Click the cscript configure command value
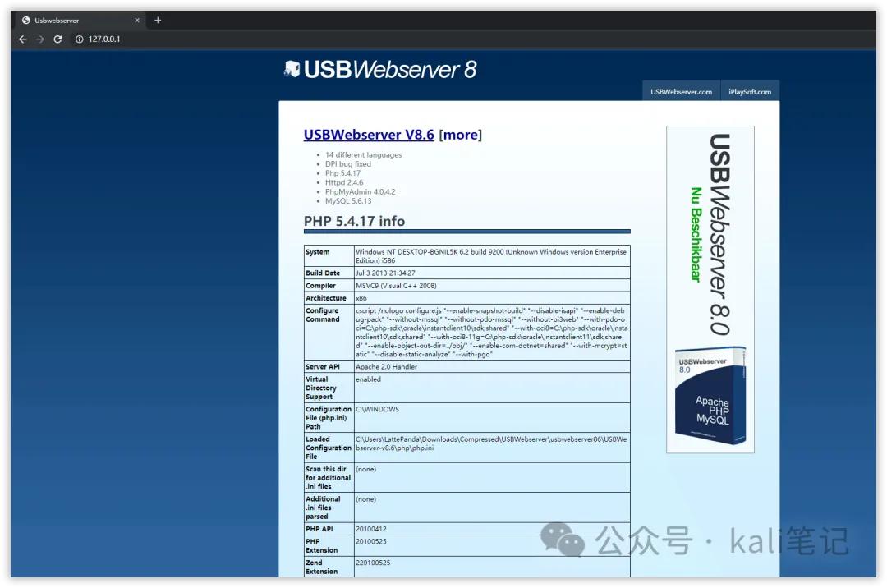887x588 pixels. point(492,333)
